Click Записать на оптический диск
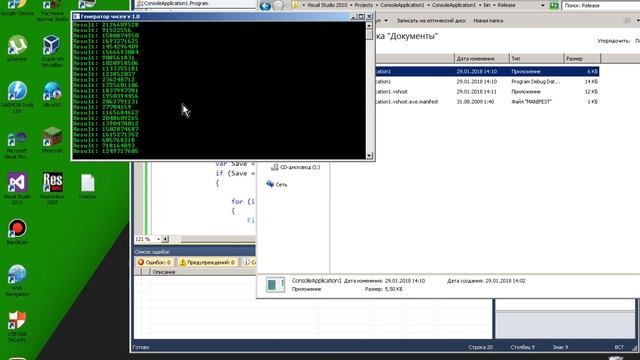 tap(431, 20)
